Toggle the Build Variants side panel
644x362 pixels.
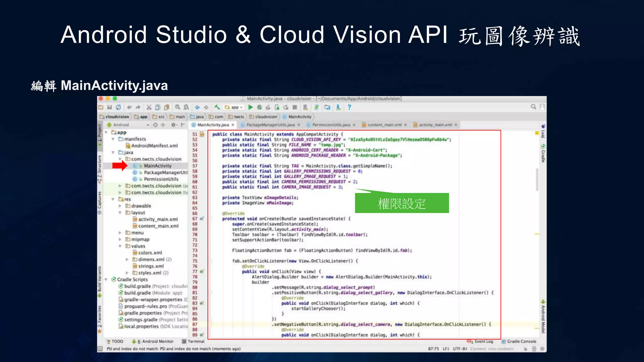click(100, 282)
